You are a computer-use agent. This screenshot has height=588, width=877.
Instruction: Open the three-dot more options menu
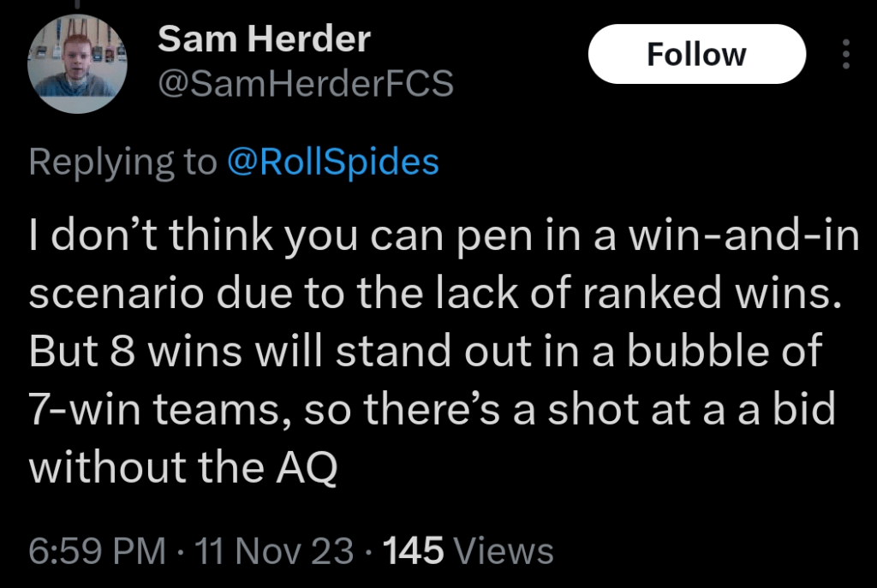click(846, 55)
